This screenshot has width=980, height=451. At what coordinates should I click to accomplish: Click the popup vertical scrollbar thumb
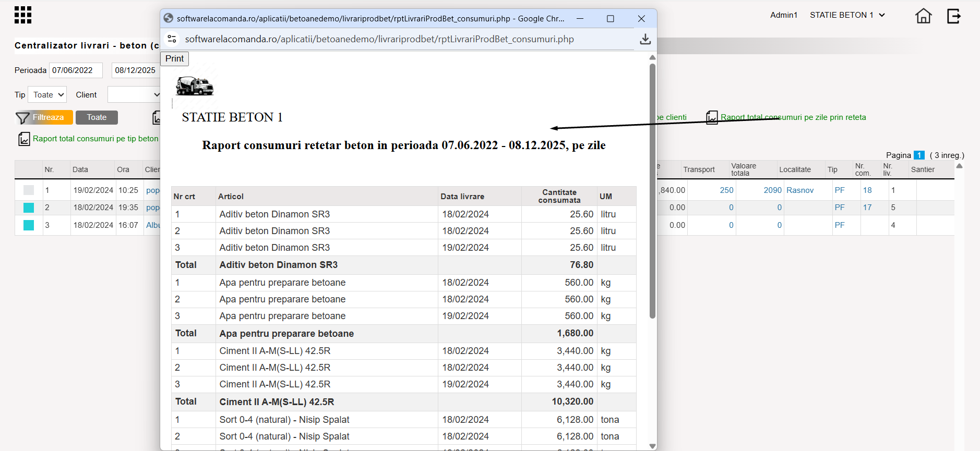click(652, 190)
